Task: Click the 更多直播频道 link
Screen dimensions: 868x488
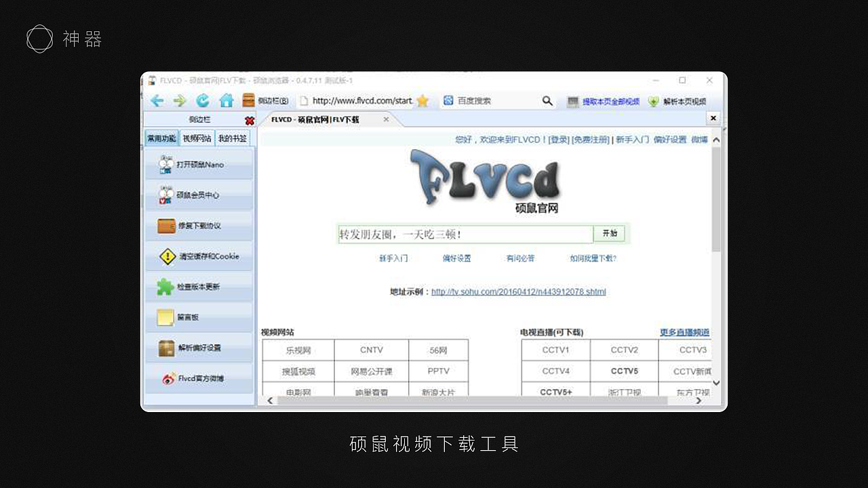Action: (x=685, y=332)
